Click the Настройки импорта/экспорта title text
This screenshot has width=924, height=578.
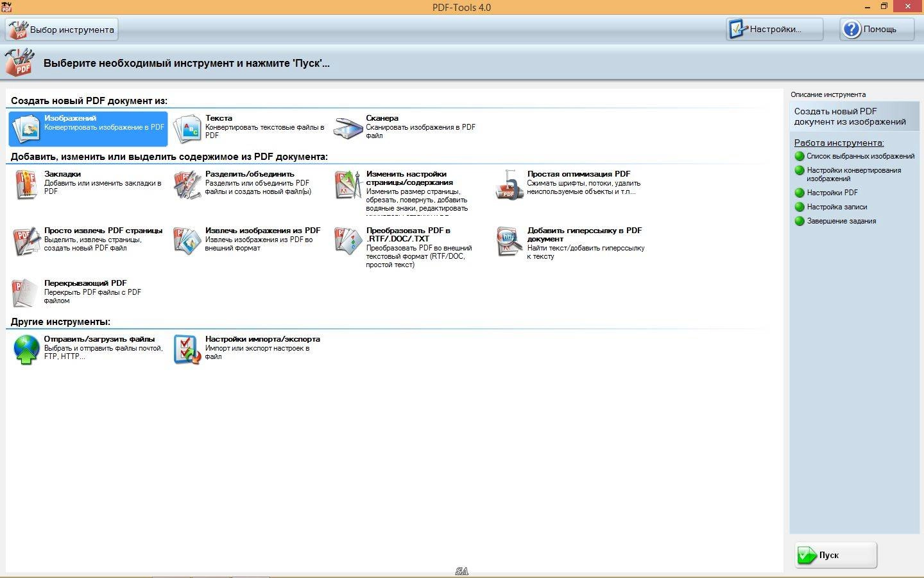[x=262, y=339]
